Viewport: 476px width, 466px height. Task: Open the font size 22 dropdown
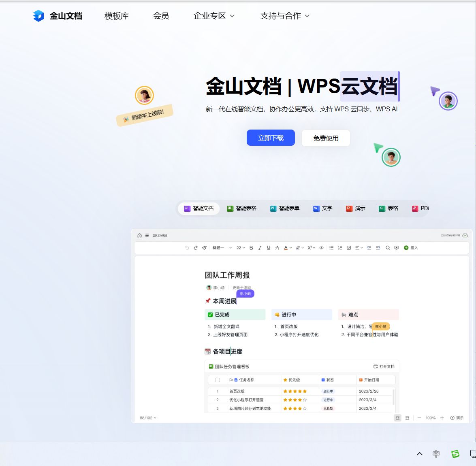[240, 248]
